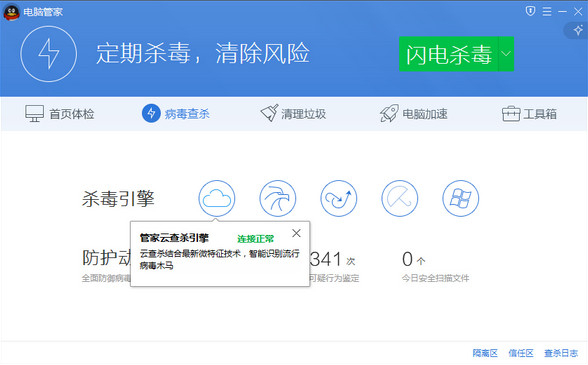Viewport: 588px width, 365px height.
Task: Open the main menu hamburger icon
Action: tap(547, 12)
